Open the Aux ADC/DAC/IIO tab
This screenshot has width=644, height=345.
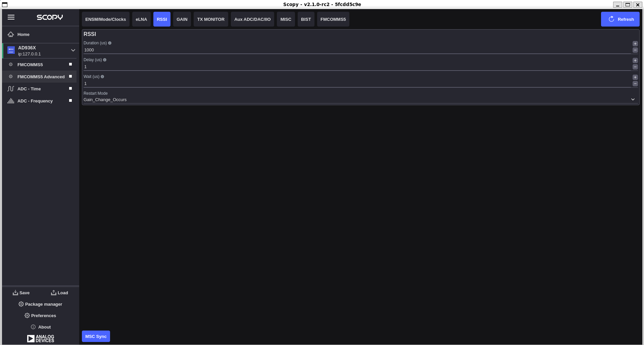[252, 19]
